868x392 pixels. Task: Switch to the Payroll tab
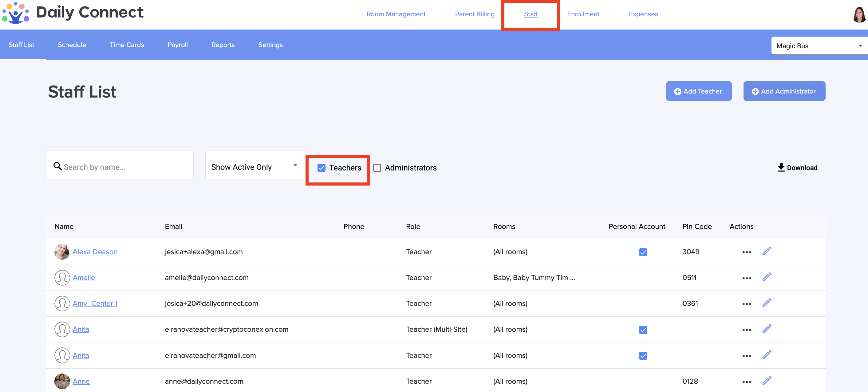coord(178,45)
